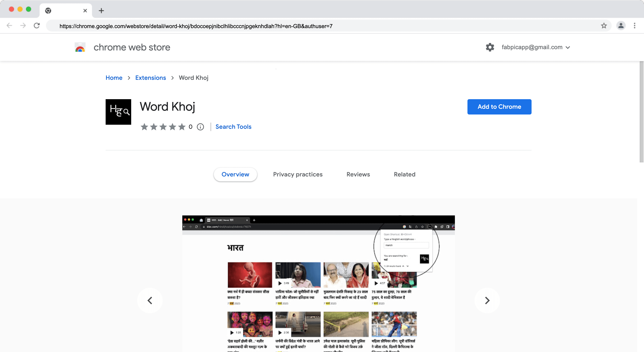The image size is (644, 352).
Task: Switch to the Privacy practices tab
Action: pos(298,174)
